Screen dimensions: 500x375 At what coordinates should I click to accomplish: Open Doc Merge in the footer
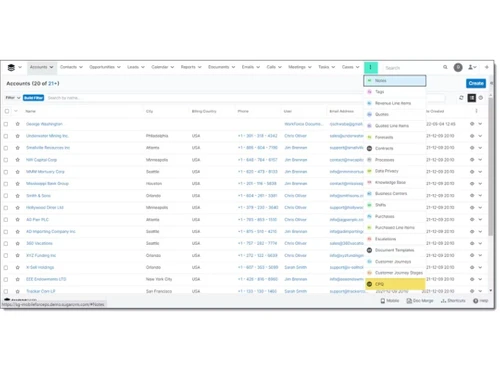tap(420, 301)
